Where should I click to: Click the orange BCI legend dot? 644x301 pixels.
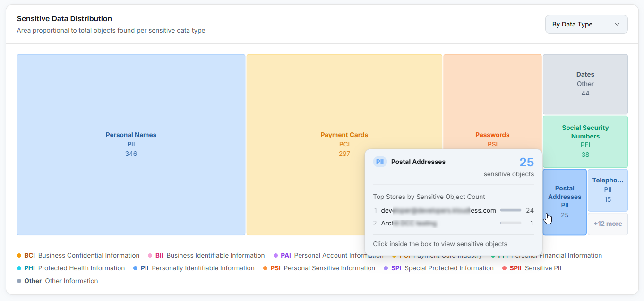[19, 256]
